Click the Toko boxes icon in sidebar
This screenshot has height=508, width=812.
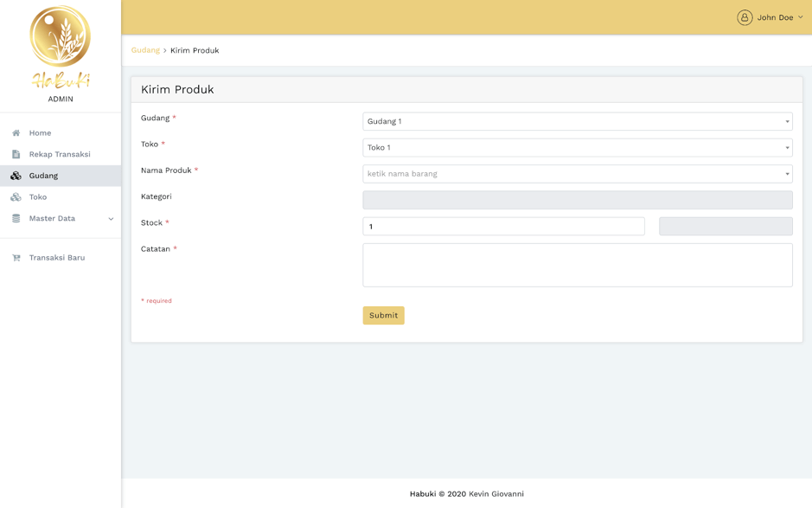click(16, 197)
